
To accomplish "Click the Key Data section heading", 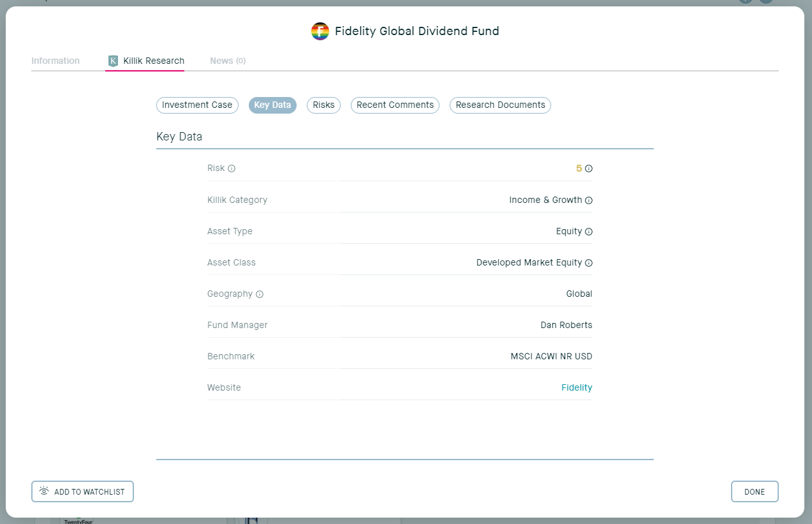I will click(179, 137).
